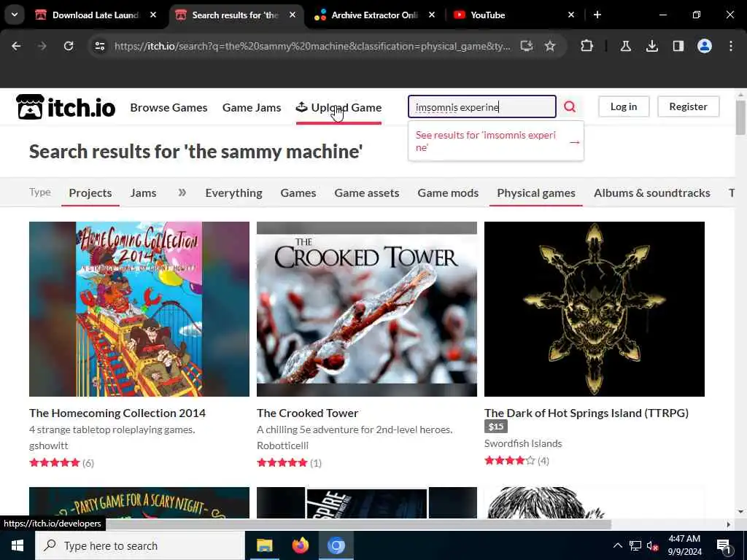The width and height of the screenshot is (747, 560).
Task: Click the vertical page scrollbar thumb
Action: coord(740,117)
